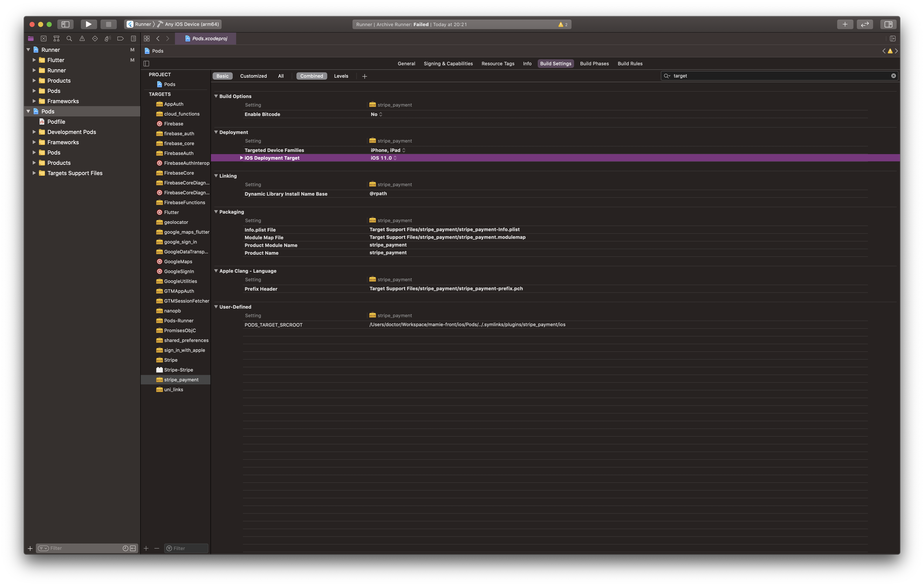Viewport: 924px width, 586px height.
Task: Open the Build Phases tab
Action: (x=594, y=64)
